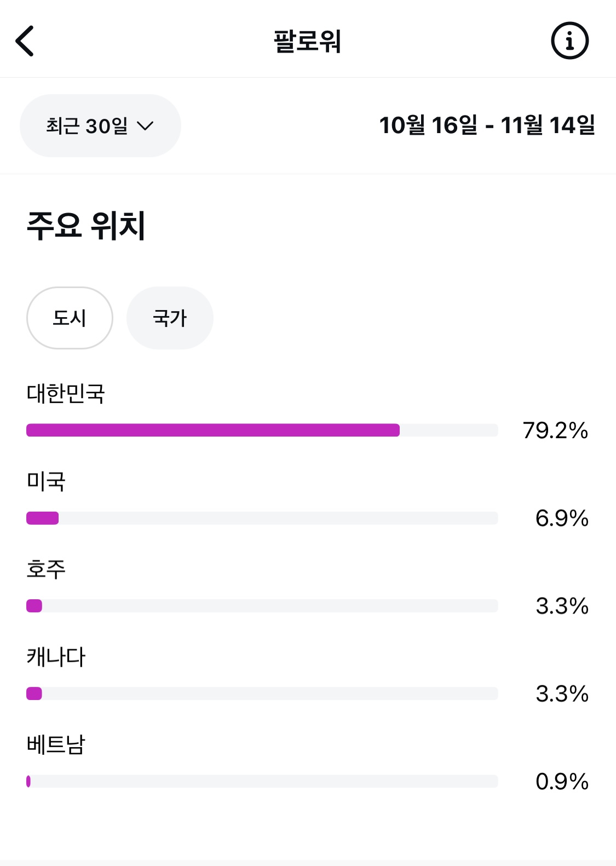Expand the 최근 30일 period dropdown
Image resolution: width=616 pixels, height=866 pixels.
[x=100, y=126]
